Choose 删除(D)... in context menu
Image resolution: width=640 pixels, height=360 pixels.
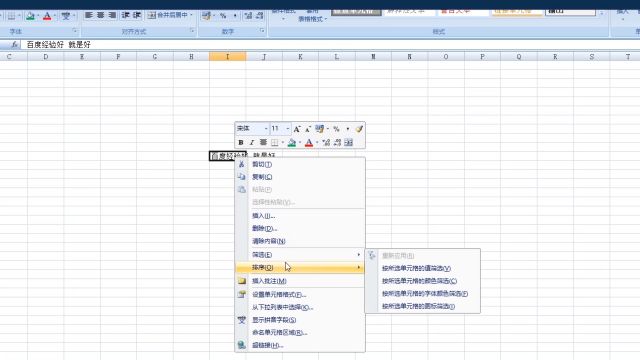[300, 228]
